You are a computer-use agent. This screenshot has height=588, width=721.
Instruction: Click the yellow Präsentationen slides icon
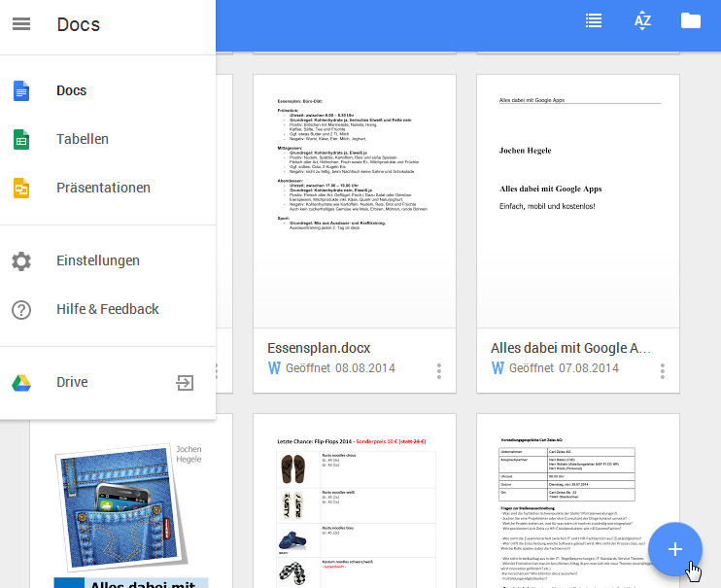tap(21, 188)
